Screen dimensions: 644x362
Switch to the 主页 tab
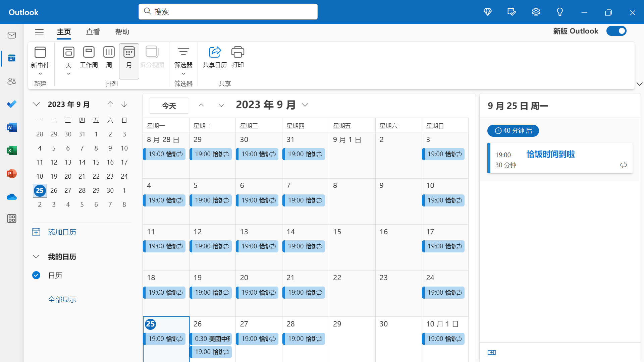[x=64, y=32]
